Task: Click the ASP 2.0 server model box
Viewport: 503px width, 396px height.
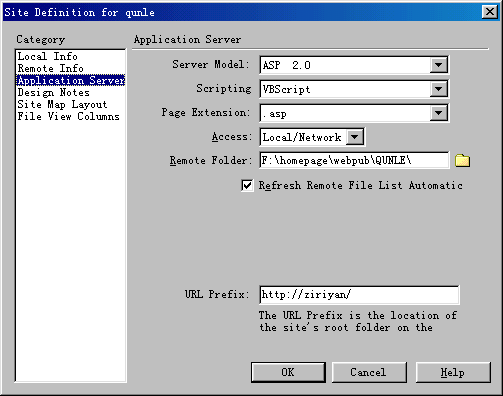Action: point(345,65)
